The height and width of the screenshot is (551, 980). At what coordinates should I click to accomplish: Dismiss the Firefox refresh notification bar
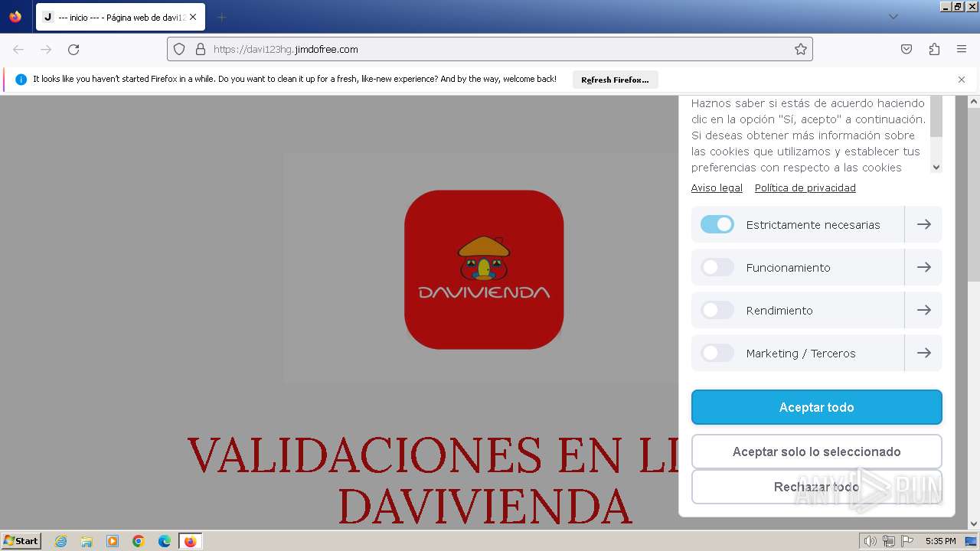click(x=962, y=79)
